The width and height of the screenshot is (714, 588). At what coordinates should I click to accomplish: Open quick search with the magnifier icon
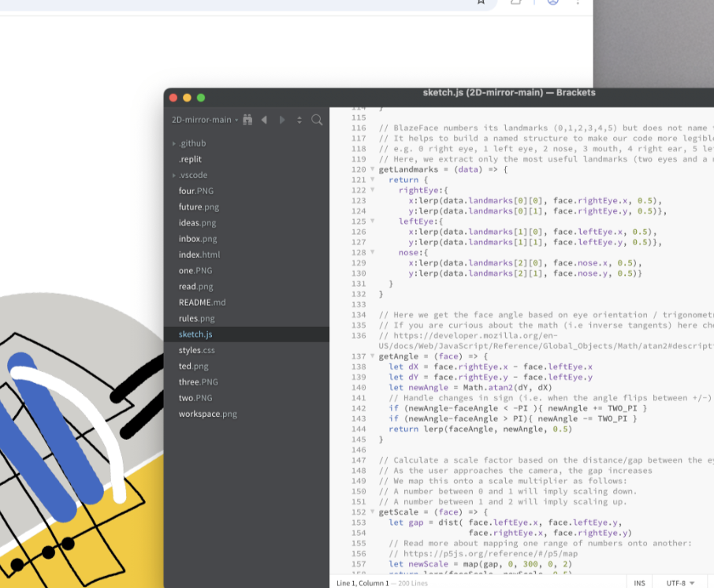317,120
